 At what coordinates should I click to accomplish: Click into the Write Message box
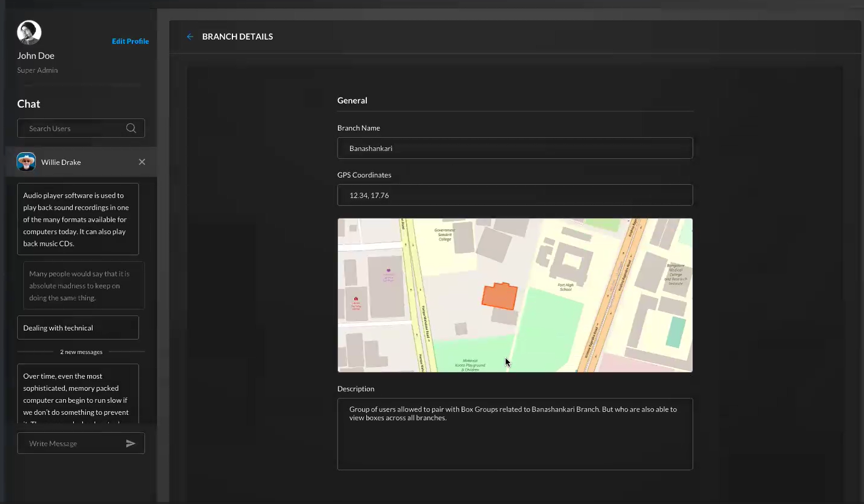click(x=81, y=443)
